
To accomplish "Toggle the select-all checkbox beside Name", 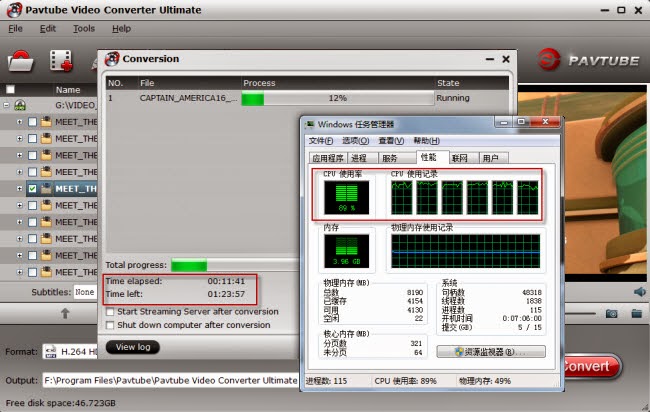I will tap(10, 90).
